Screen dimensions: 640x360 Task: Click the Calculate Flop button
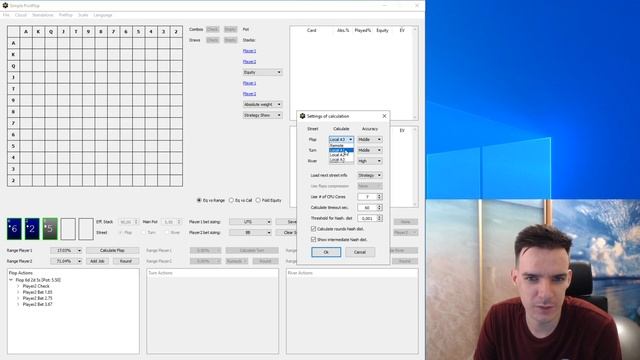click(x=112, y=250)
